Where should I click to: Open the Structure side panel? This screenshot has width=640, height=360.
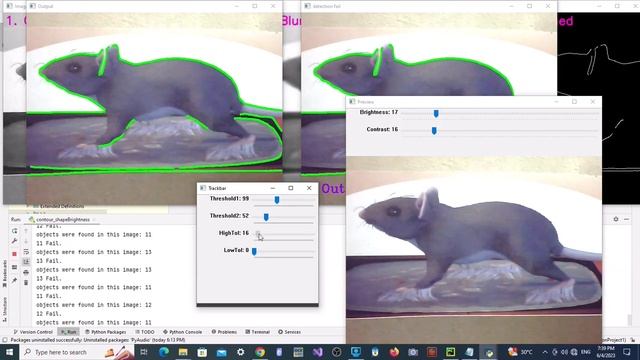[x=4, y=309]
